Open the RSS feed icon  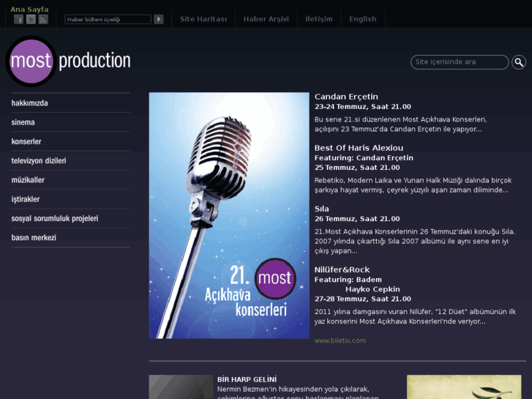(x=43, y=19)
